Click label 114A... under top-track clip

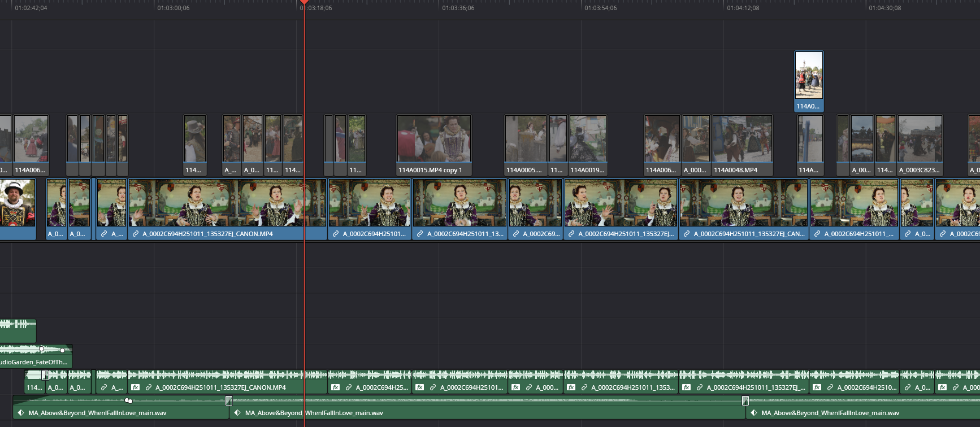coord(808,170)
